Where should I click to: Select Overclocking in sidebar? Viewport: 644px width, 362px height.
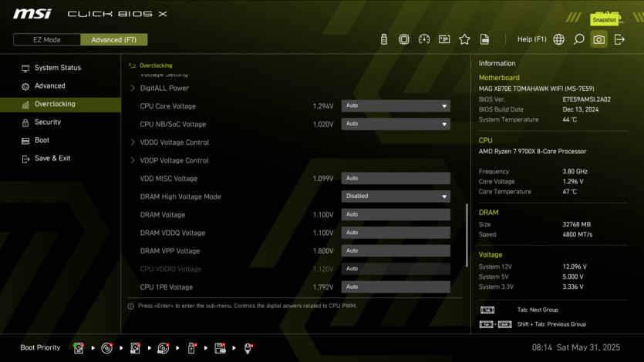pos(60,104)
